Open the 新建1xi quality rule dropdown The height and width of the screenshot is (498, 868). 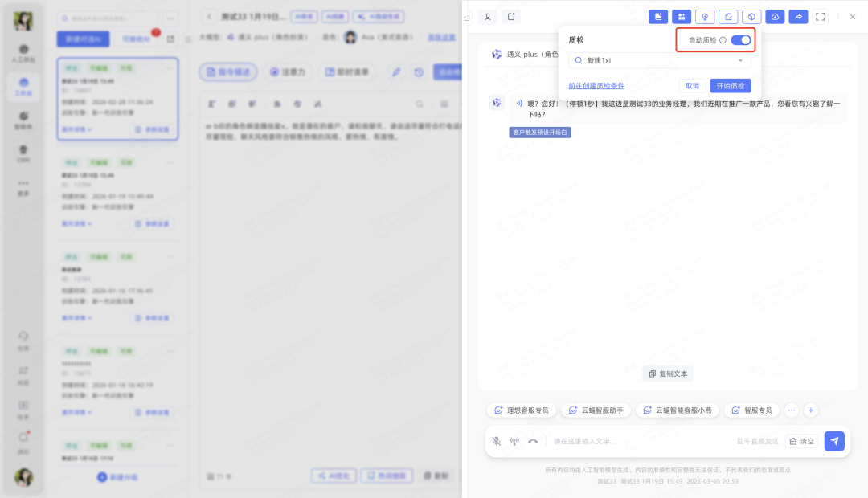pyautogui.click(x=659, y=60)
